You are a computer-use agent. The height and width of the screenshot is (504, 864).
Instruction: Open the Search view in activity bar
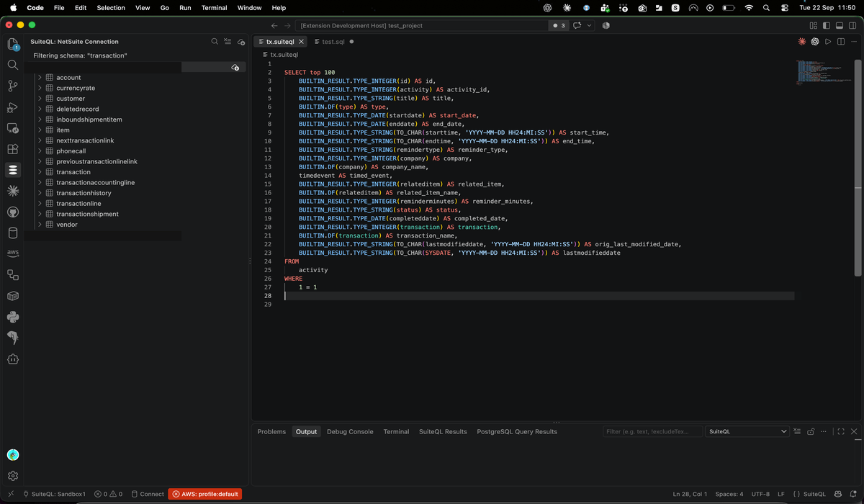tap(13, 65)
